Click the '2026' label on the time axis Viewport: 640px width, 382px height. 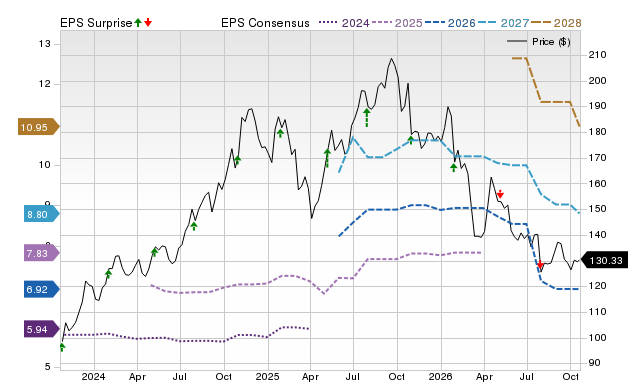[x=440, y=376]
